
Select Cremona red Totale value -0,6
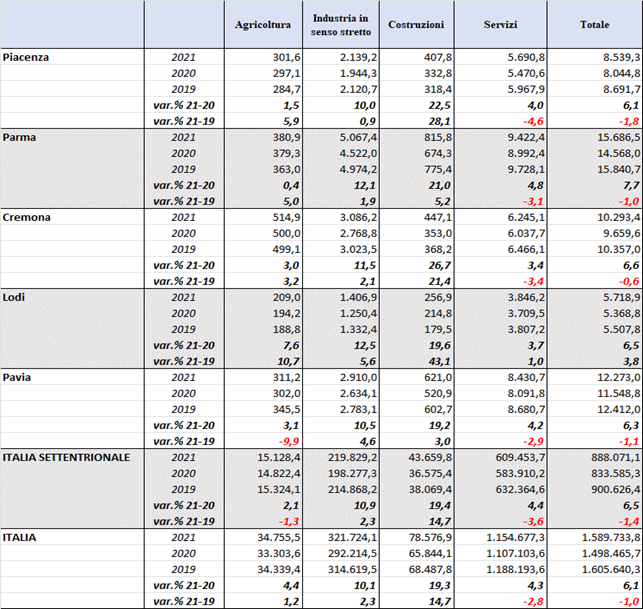(x=629, y=281)
